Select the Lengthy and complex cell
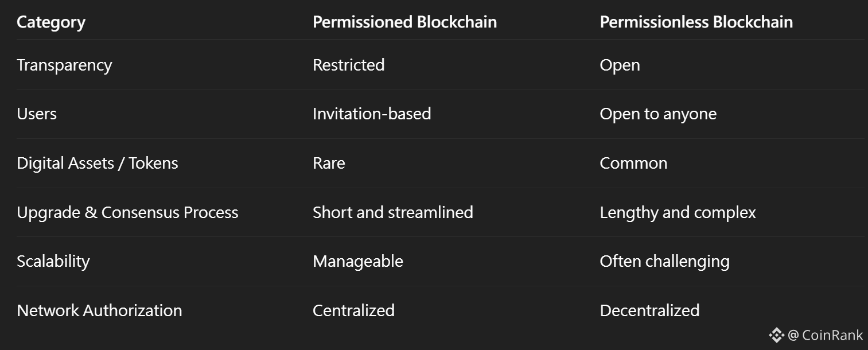Image resolution: width=868 pixels, height=350 pixels. point(678,213)
